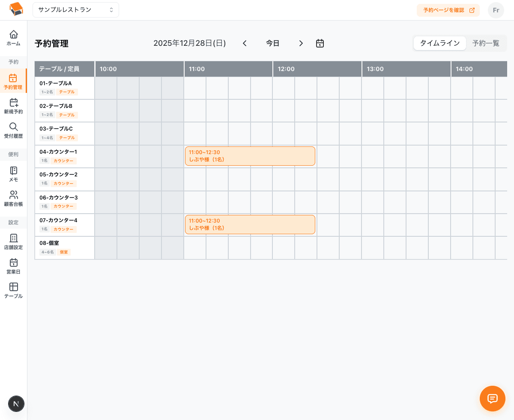Switch to 予約一覧 view
Image resolution: width=514 pixels, height=420 pixels.
(x=486, y=43)
